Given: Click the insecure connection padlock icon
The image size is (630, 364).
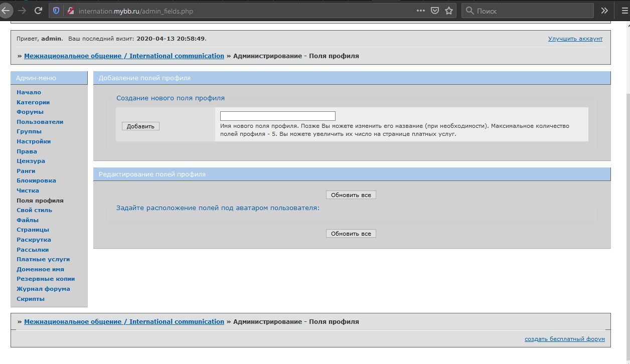Looking at the screenshot, I should pyautogui.click(x=70, y=11).
